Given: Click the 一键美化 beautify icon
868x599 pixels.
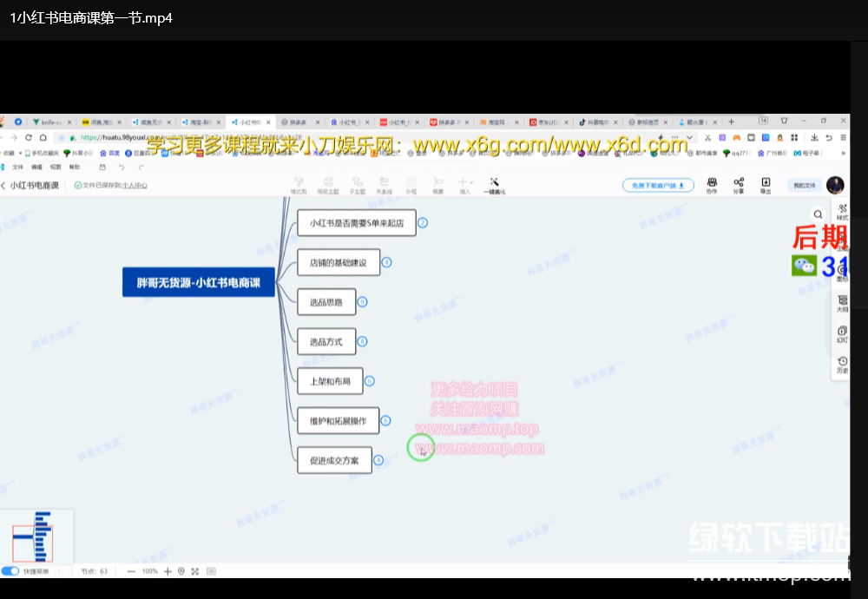Looking at the screenshot, I should pyautogui.click(x=495, y=186).
